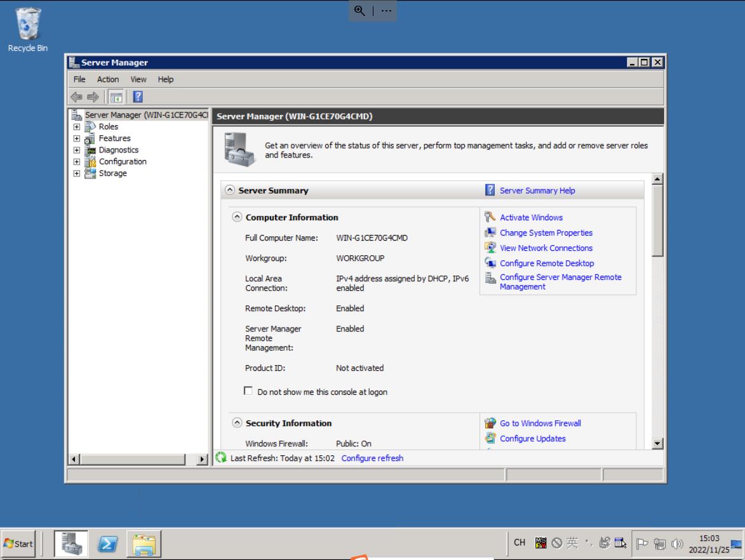Screen dimensions: 745x560
Task: Click the Show Desktop button at taskbar end
Action: click(736, 543)
